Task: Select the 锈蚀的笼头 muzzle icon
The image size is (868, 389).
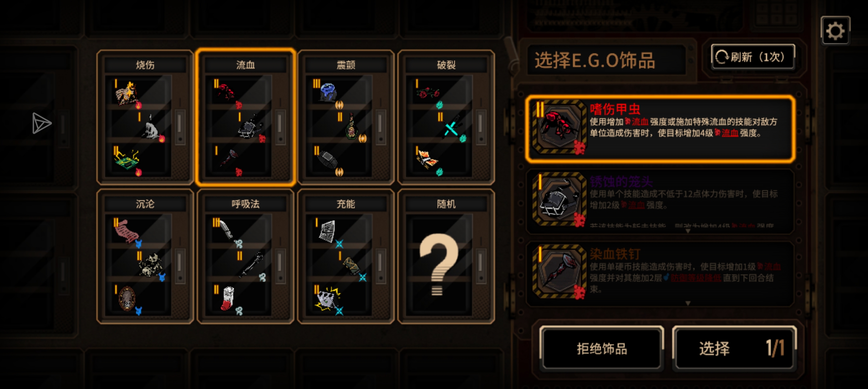Action: 559,199
